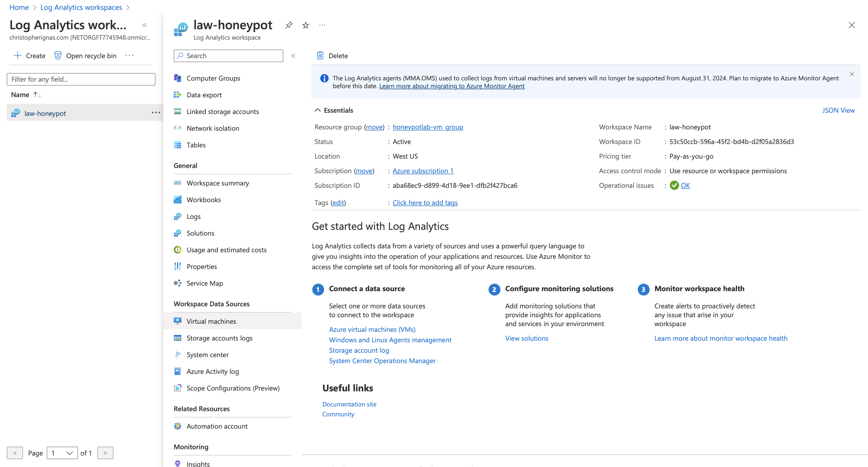868x467 pixels.
Task: Collapse the workspace resource menu
Action: 293,56
